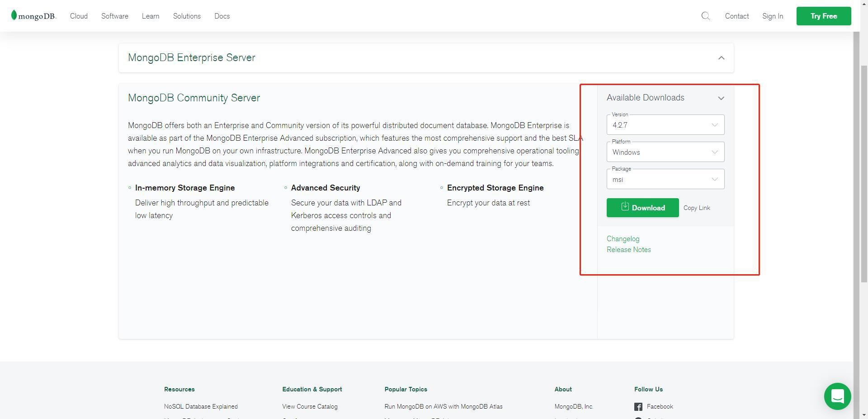Open View Course Catalog footer link

310,406
